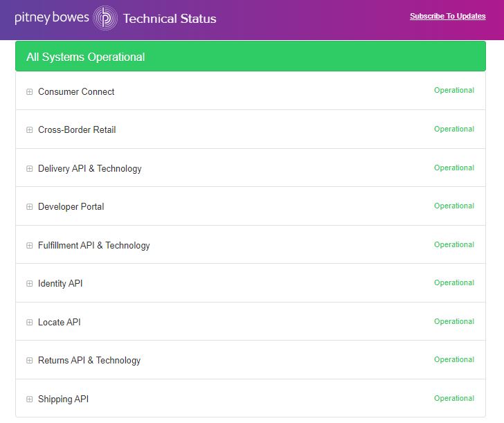Expand Returns API & Technology group
This screenshot has width=504, height=423.
(29, 360)
